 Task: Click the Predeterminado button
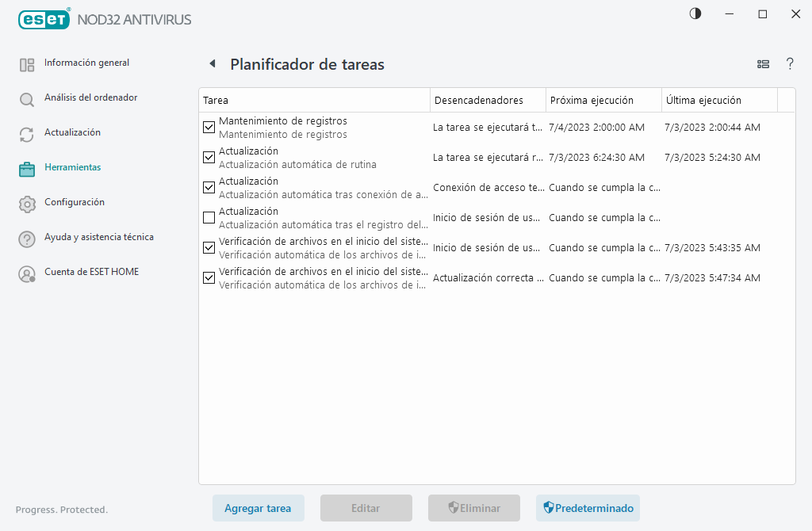point(588,508)
